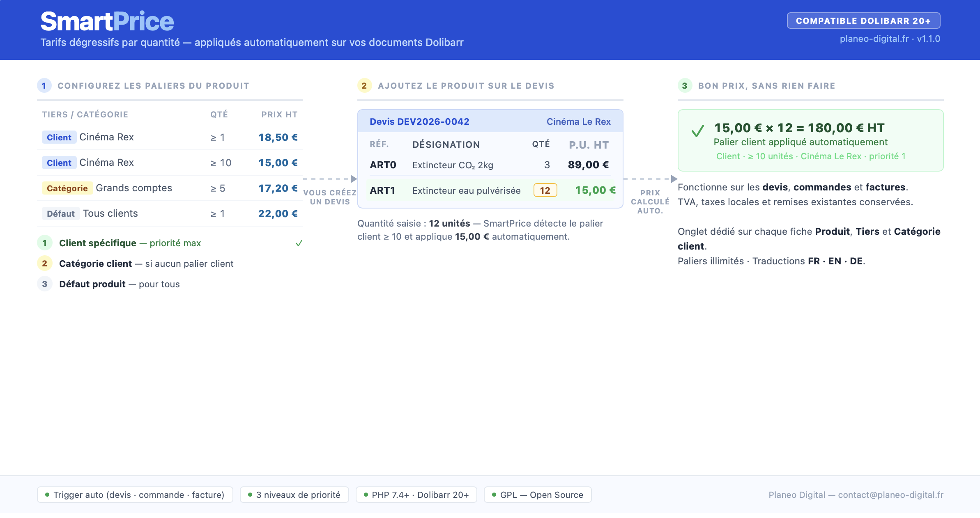Click Cinéma Le Rex in the quote header
The height and width of the screenshot is (518, 980).
click(578, 121)
